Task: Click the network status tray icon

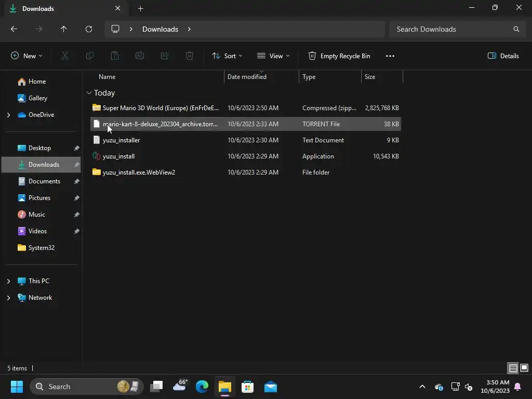Action: (x=455, y=387)
